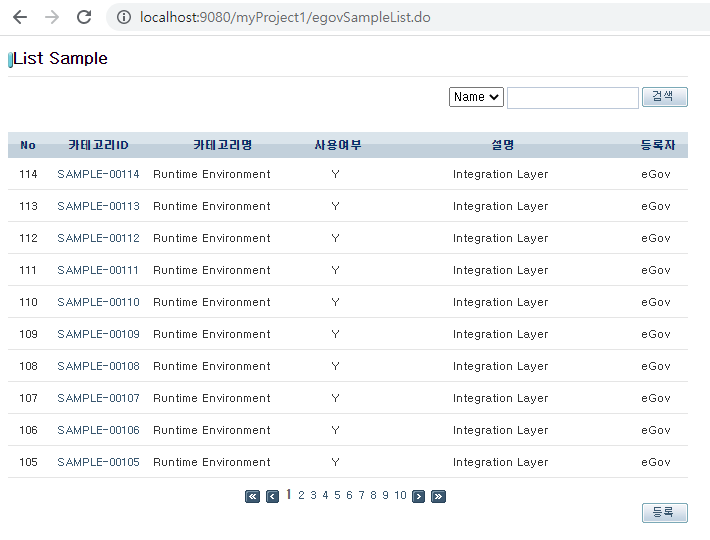View site info icon in address bar
The image size is (710, 540).
[124, 17]
